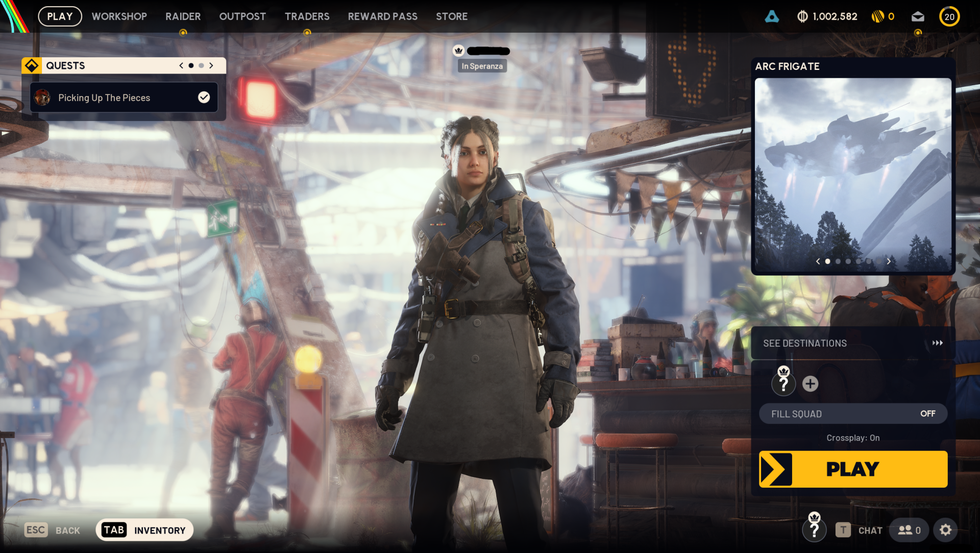
Task: Click the gold token currency icon
Action: [877, 16]
